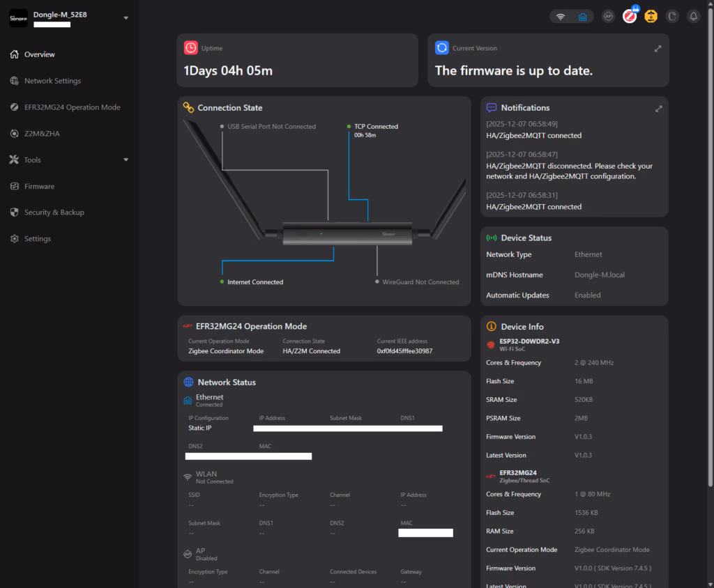Open Security & Backup section
The width and height of the screenshot is (714, 588).
click(54, 212)
